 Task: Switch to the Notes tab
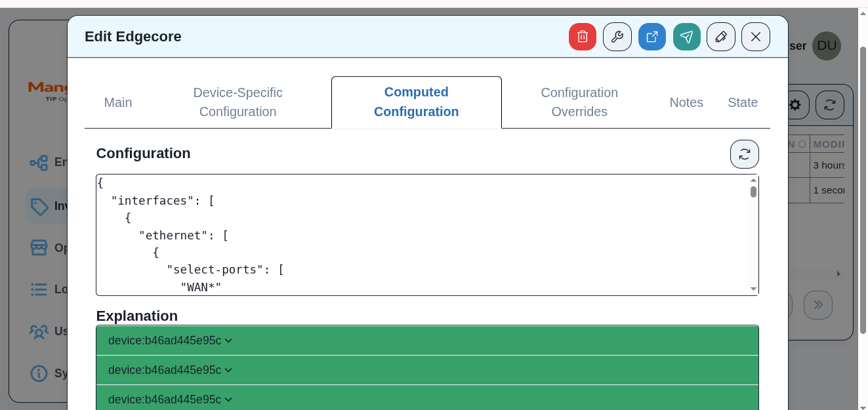[686, 102]
